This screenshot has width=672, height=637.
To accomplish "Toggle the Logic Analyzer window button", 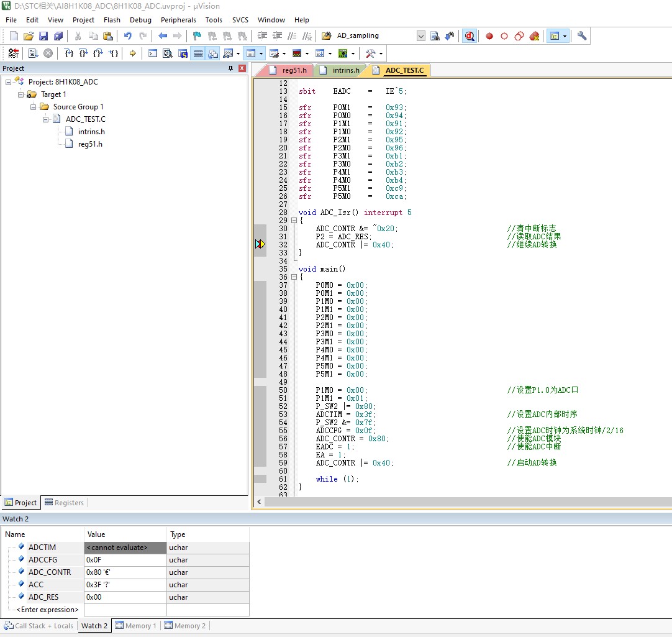I will click(x=297, y=53).
